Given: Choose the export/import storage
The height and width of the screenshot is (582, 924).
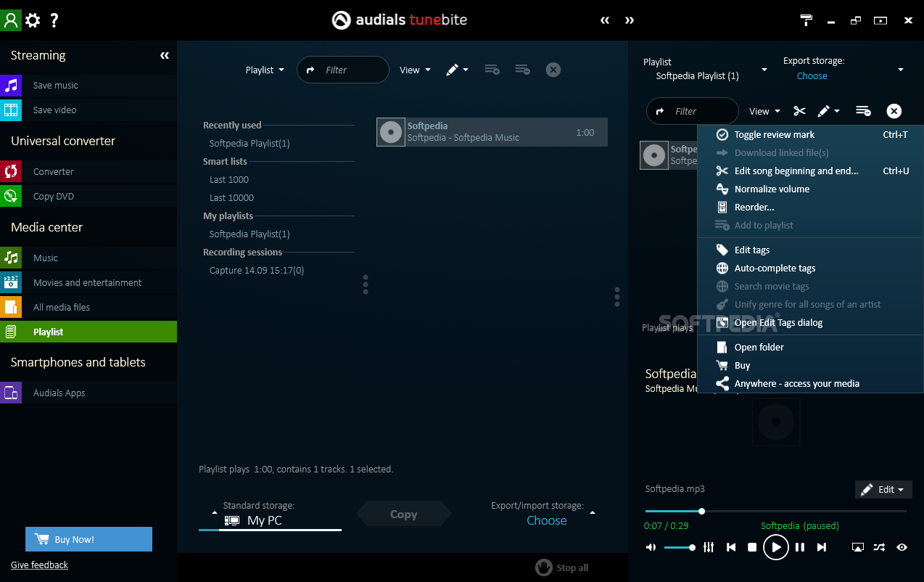Looking at the screenshot, I should 547,520.
